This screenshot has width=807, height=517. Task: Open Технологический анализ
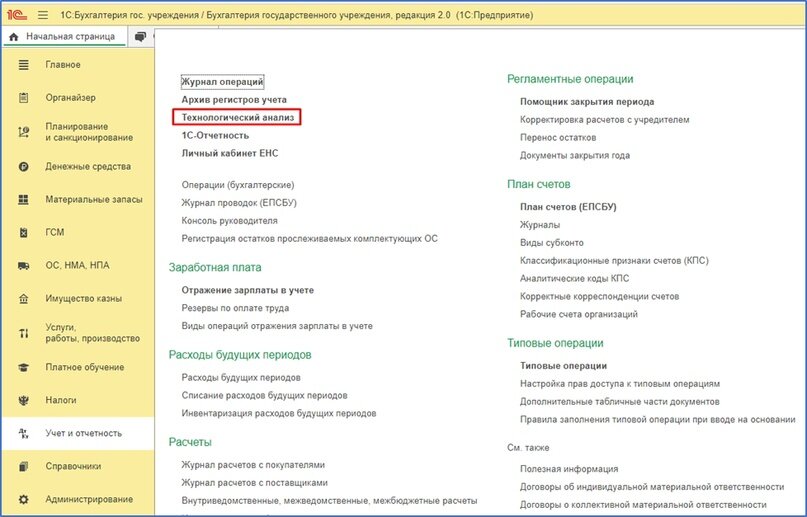pyautogui.click(x=238, y=118)
